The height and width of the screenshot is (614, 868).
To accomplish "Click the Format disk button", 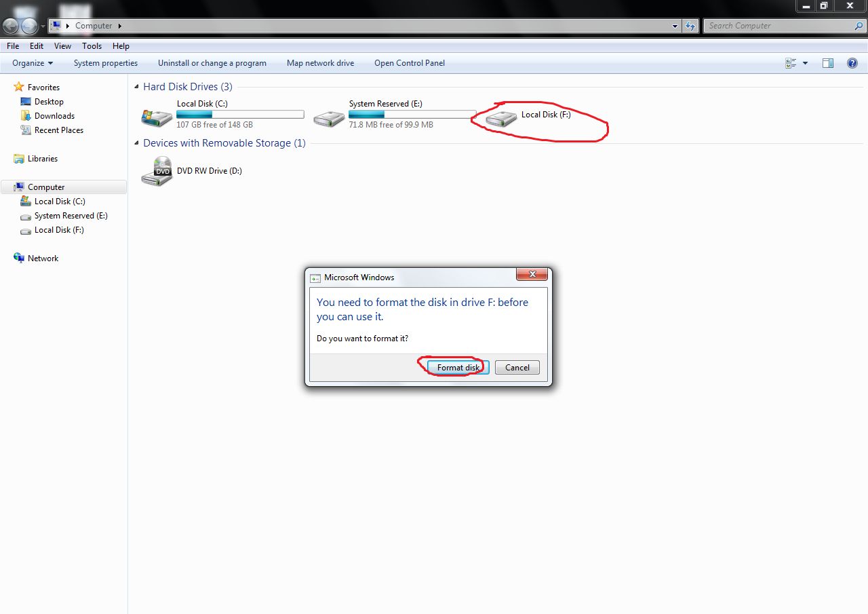I will pyautogui.click(x=458, y=368).
